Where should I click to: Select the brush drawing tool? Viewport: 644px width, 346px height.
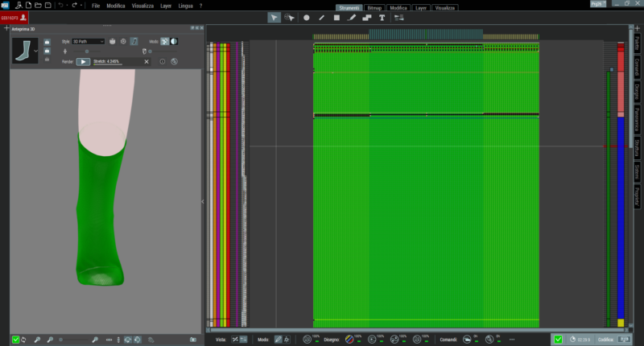click(352, 17)
